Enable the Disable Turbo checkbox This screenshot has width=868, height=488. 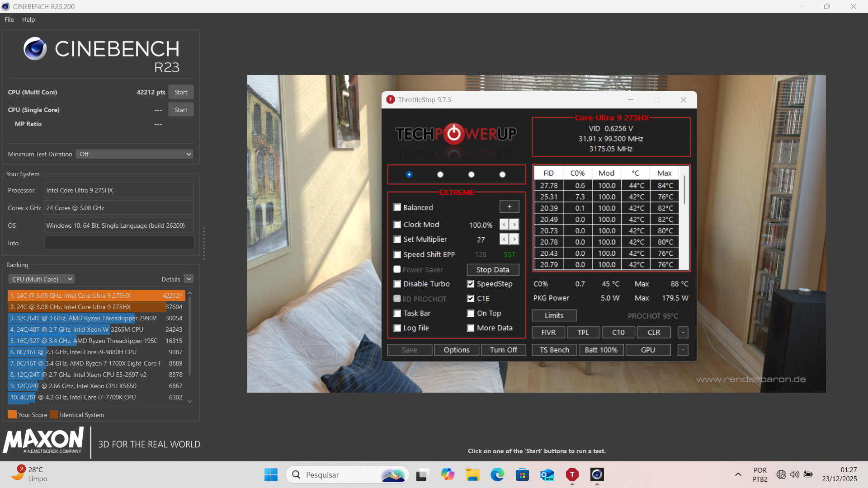point(397,284)
